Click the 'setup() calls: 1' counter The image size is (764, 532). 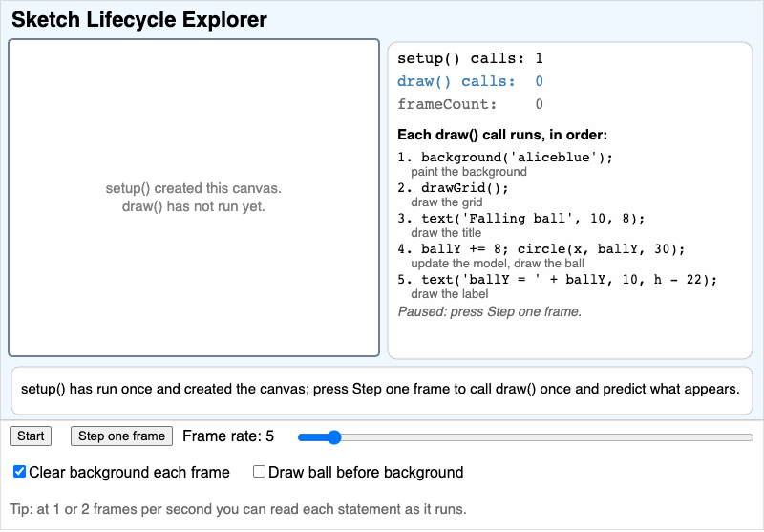pyautogui.click(x=470, y=59)
